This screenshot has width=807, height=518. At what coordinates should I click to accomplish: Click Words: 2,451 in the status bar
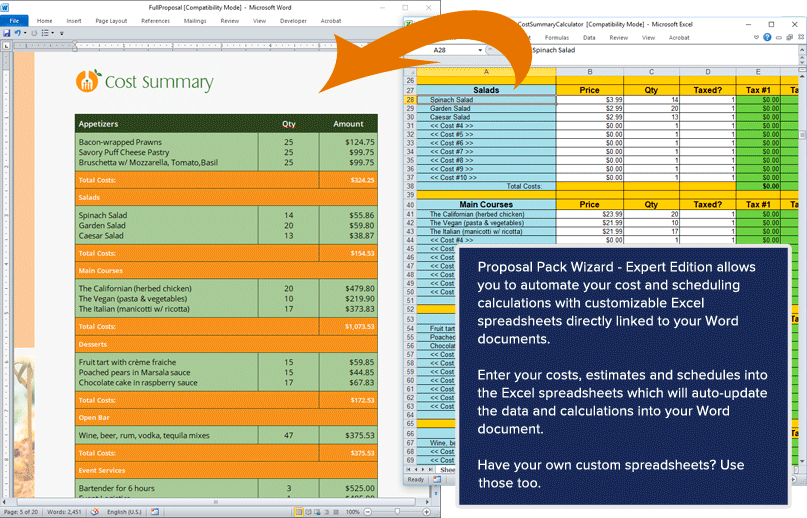click(64, 512)
